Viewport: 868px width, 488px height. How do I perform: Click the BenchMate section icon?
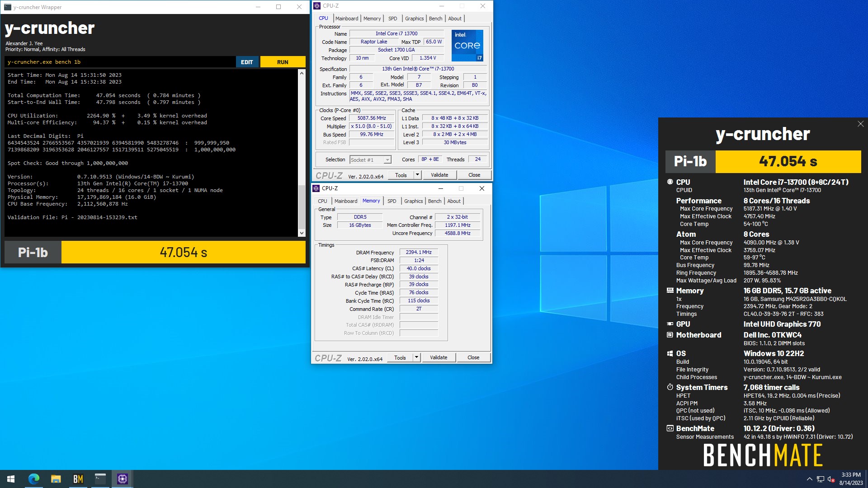[670, 428]
